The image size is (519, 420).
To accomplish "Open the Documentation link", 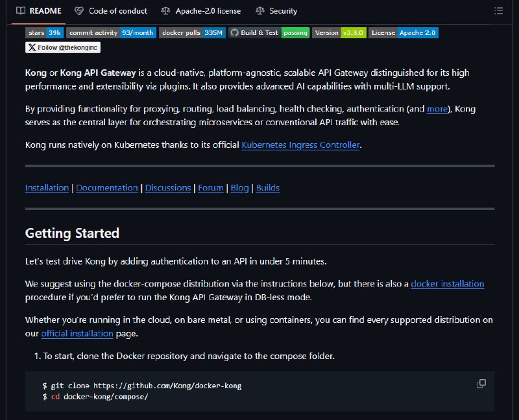I will pos(107,188).
